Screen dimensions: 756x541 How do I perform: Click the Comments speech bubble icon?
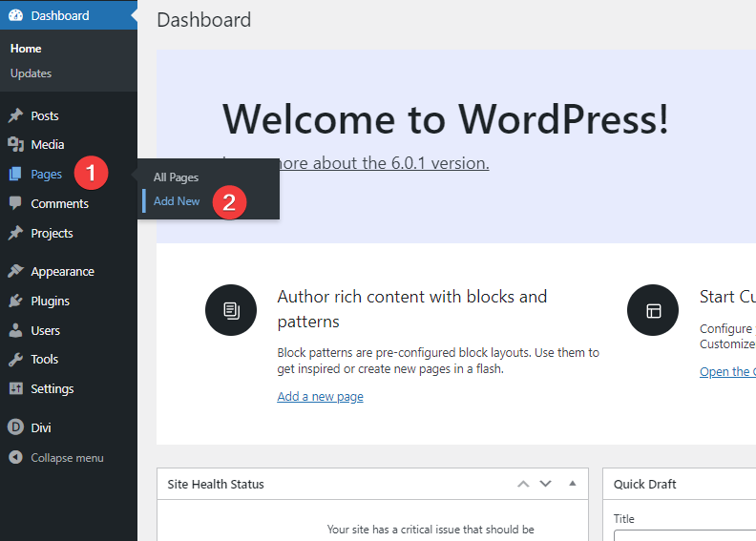[15, 203]
